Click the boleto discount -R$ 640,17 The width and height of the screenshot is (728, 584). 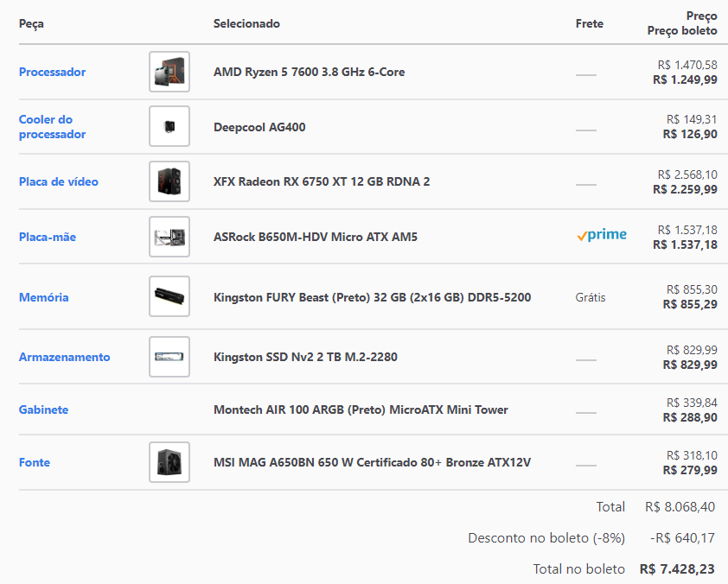coord(682,538)
